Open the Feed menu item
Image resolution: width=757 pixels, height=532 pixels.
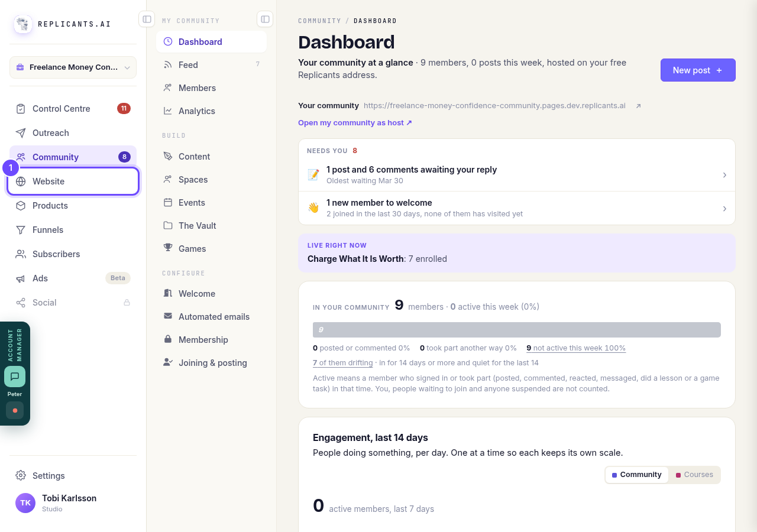tap(211, 65)
